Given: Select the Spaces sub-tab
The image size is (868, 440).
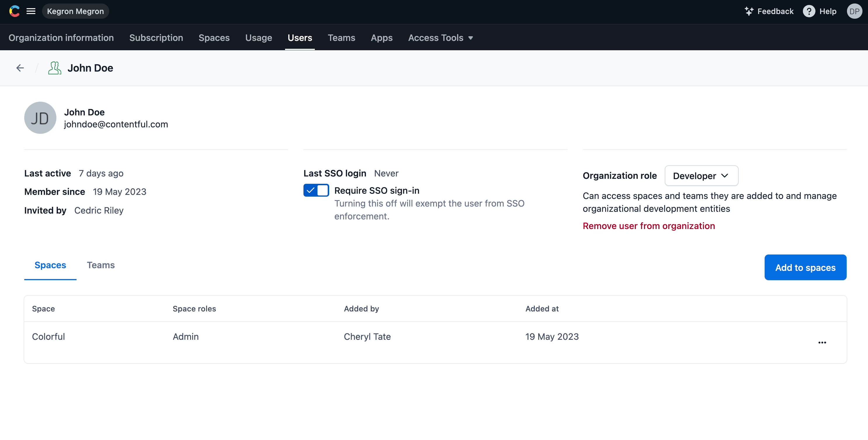Looking at the screenshot, I should (x=50, y=265).
